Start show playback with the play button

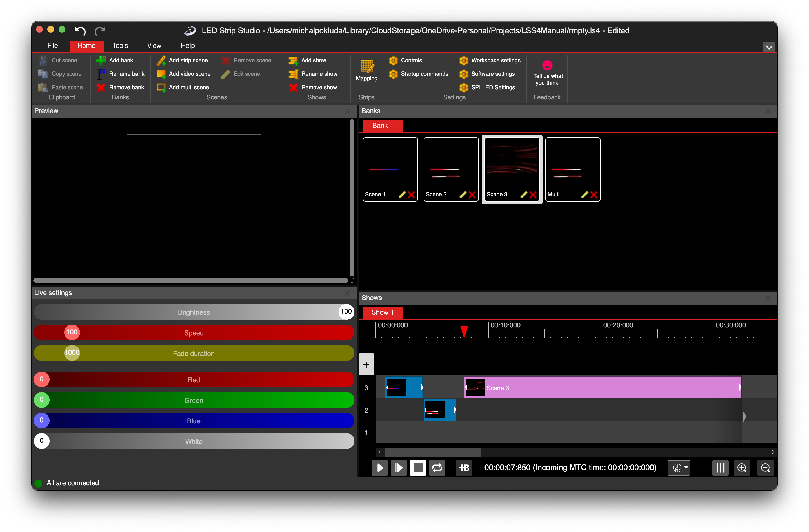(x=380, y=468)
